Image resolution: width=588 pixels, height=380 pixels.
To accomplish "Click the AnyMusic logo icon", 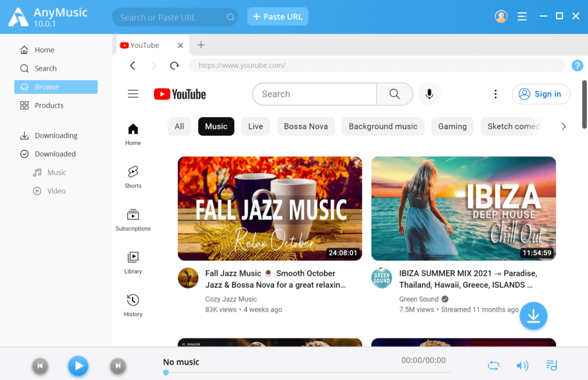I will tap(18, 17).
